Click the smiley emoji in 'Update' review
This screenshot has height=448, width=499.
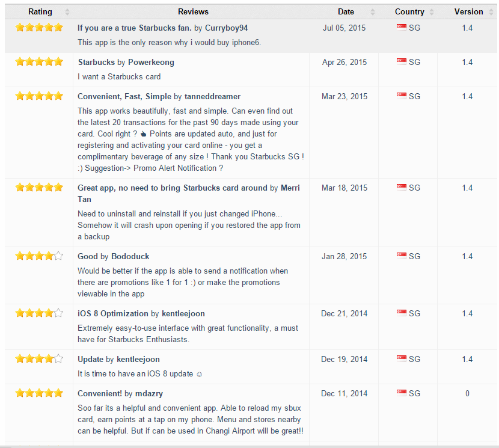[x=199, y=375]
